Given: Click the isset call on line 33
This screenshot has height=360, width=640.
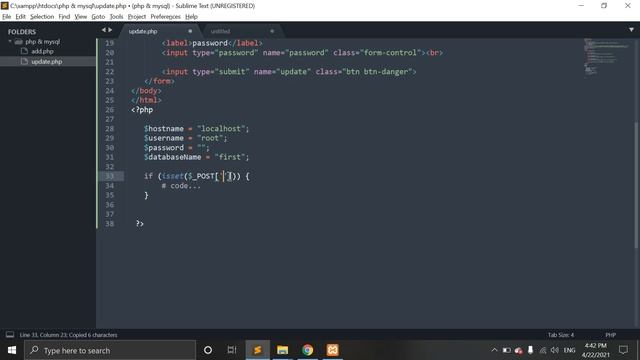Looking at the screenshot, I should [x=173, y=176].
